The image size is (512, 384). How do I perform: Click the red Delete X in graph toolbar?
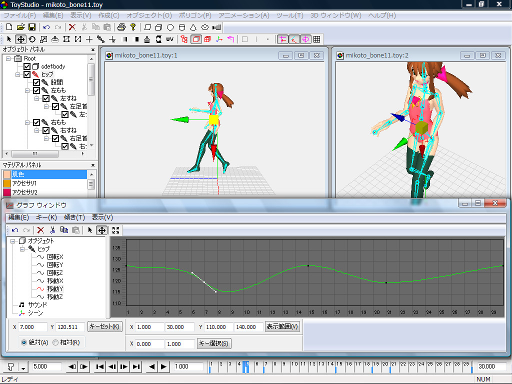tap(40, 230)
